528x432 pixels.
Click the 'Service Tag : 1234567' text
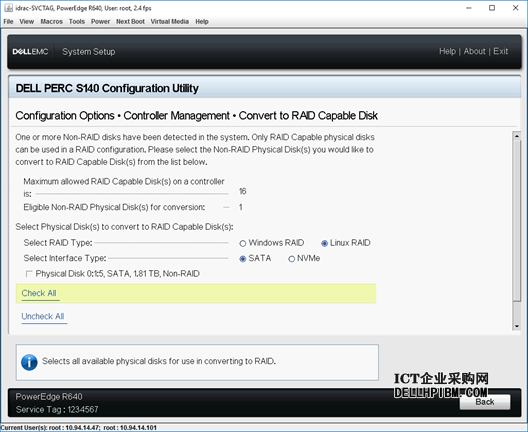[x=57, y=409]
